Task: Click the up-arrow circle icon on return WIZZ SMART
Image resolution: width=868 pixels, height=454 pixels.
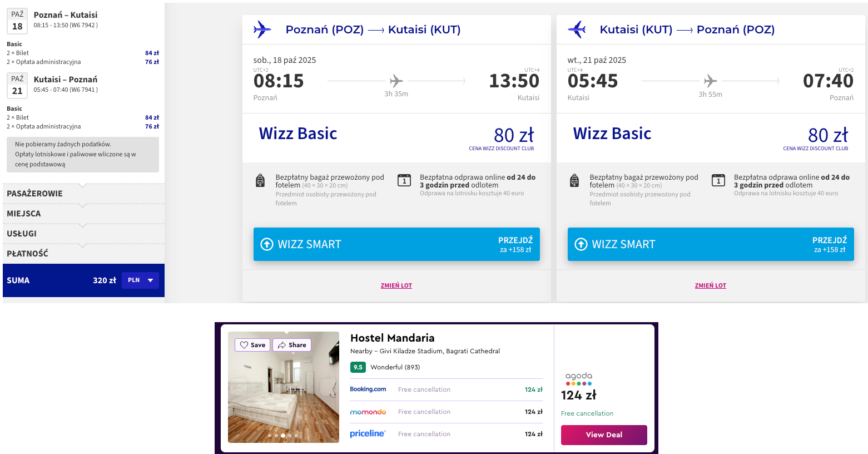Action: click(581, 244)
